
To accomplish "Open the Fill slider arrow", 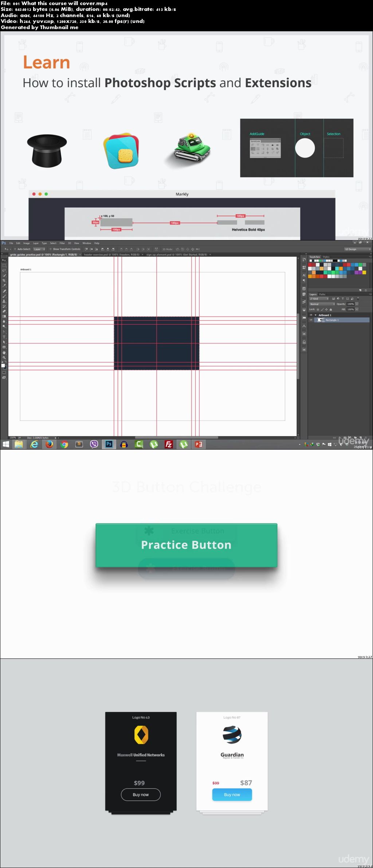I will (x=357, y=310).
